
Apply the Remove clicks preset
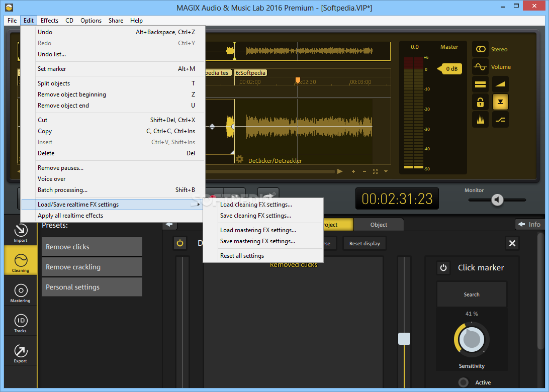[91, 247]
